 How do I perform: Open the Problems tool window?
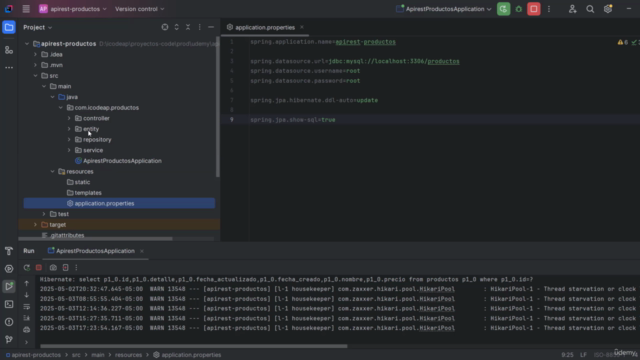pyautogui.click(x=9, y=322)
